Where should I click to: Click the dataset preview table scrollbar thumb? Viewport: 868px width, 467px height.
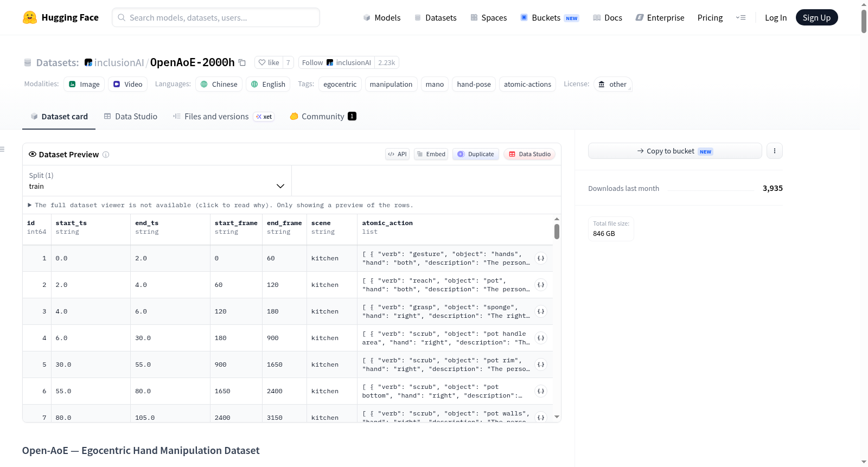(557, 232)
